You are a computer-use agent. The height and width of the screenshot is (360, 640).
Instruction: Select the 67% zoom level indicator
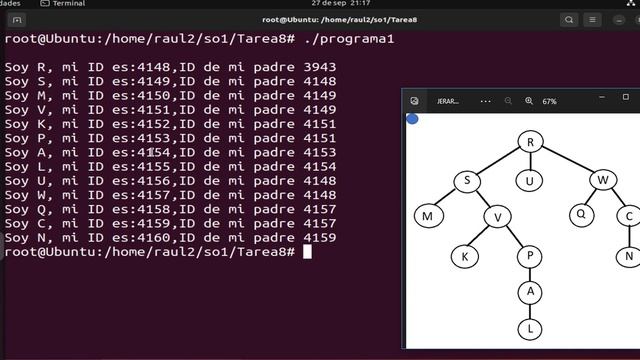click(x=549, y=102)
